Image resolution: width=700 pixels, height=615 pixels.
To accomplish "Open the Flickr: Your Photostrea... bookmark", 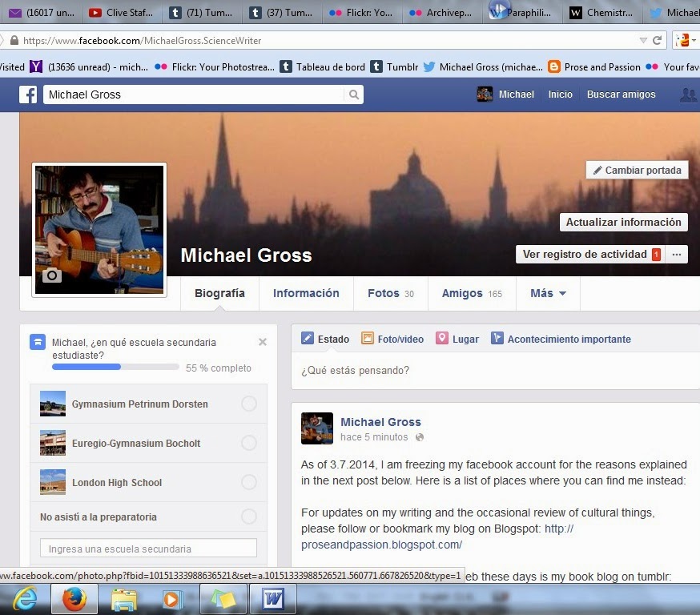I will 215,67.
